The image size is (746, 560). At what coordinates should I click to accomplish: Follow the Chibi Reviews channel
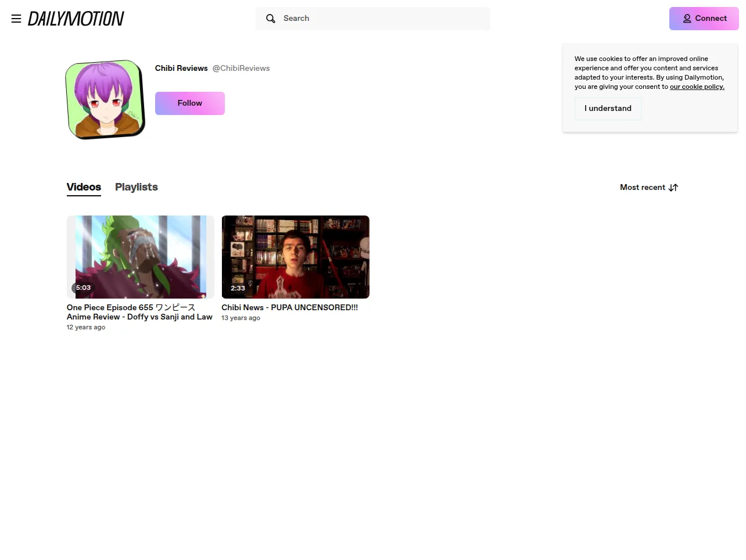190,103
